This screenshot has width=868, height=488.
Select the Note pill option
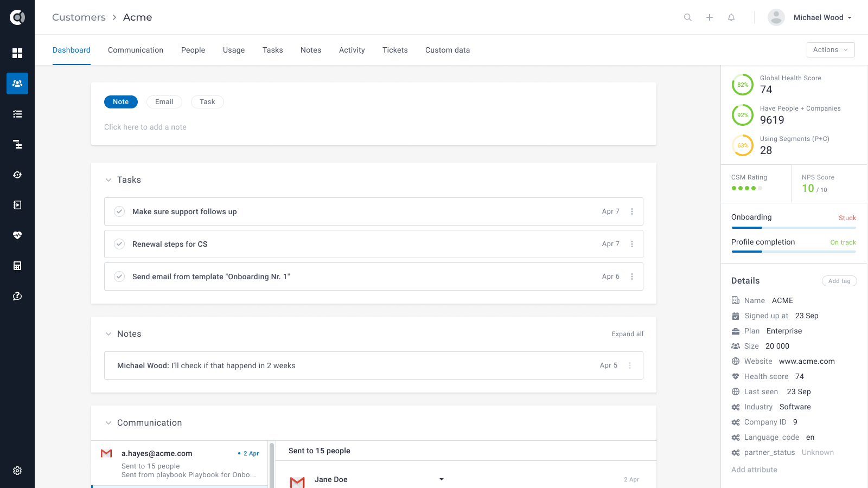121,102
